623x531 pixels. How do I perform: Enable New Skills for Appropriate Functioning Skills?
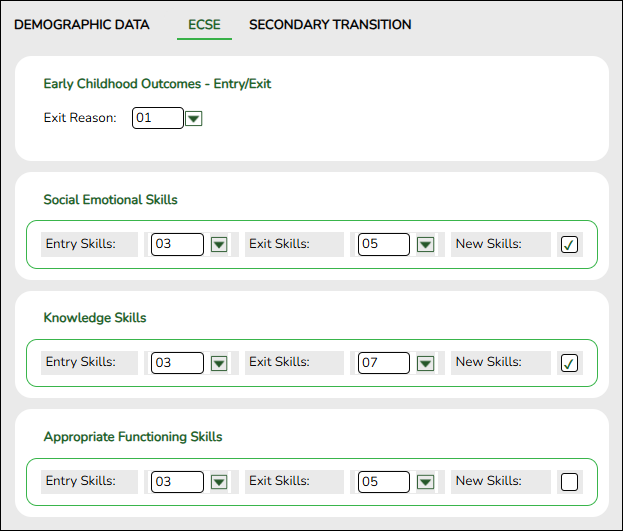point(569,482)
